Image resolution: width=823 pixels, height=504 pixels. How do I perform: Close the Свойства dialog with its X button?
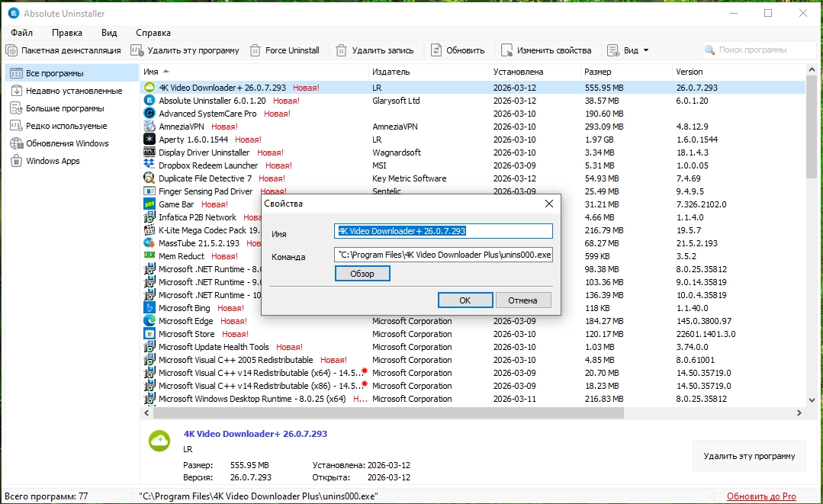[x=549, y=204]
